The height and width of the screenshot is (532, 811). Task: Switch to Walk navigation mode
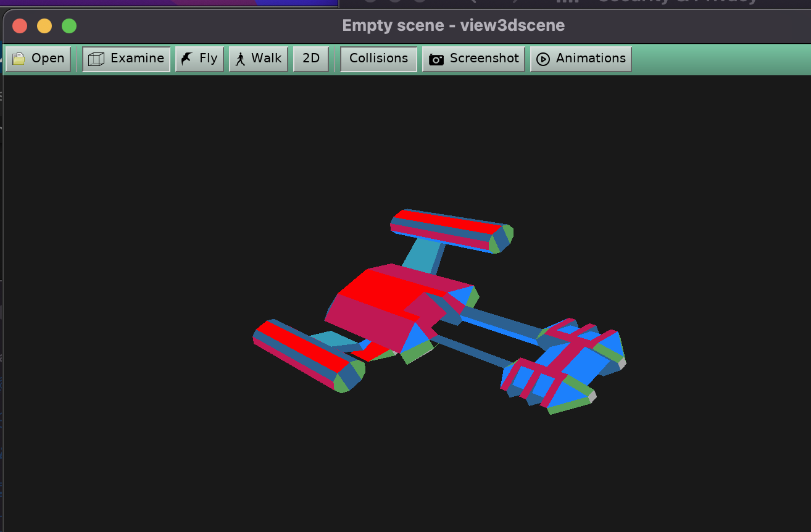(x=259, y=59)
